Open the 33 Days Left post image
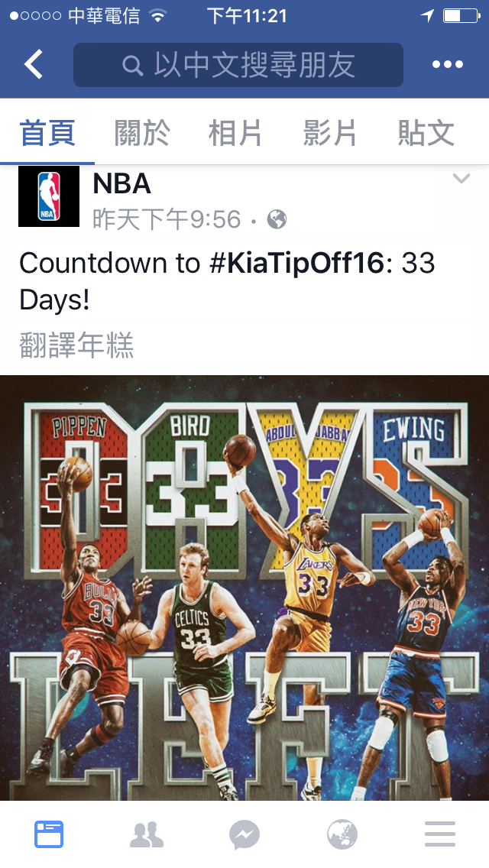 coord(244,588)
